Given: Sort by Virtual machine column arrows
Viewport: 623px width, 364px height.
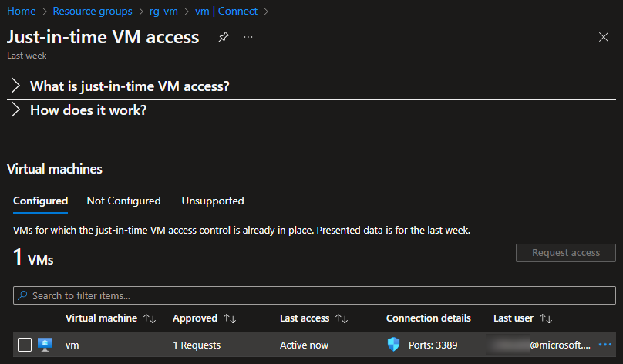Looking at the screenshot, I should 150,318.
